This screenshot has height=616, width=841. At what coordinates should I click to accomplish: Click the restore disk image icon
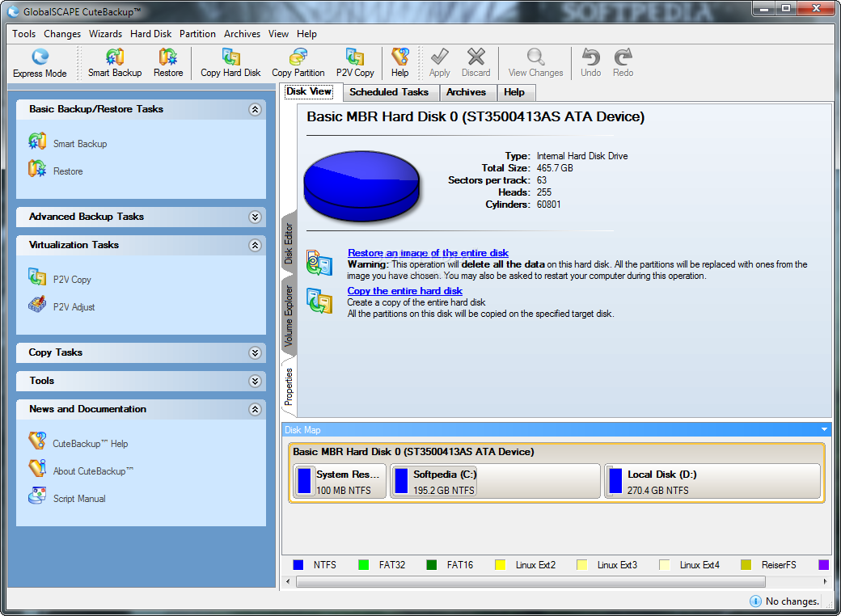(x=319, y=264)
